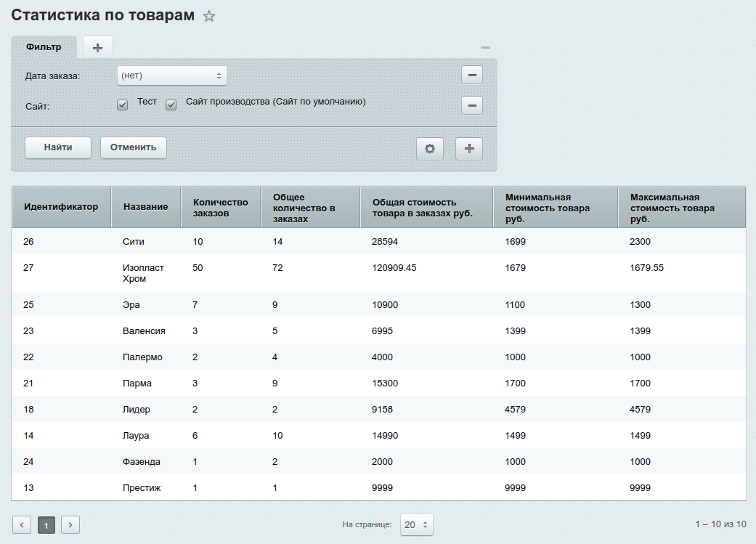Remove the 'Сайт' filter row

point(472,106)
